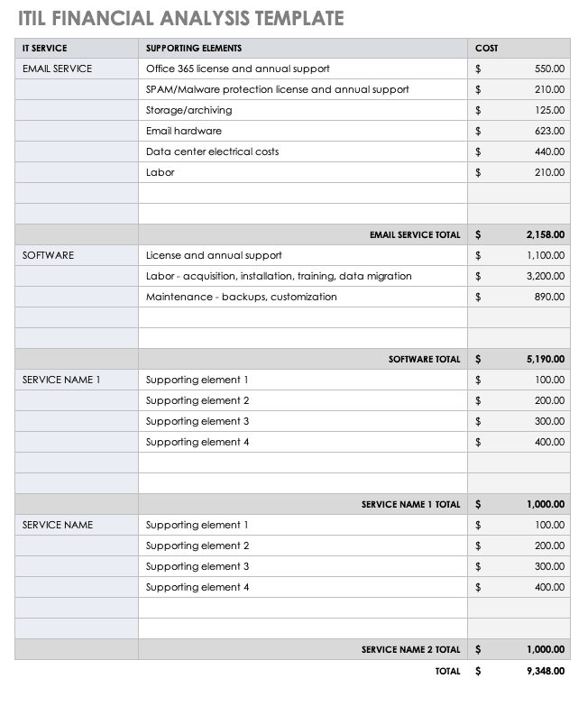The width and height of the screenshot is (588, 706).
Task: Click the grand total value 9,348.00
Action: pyautogui.click(x=545, y=671)
